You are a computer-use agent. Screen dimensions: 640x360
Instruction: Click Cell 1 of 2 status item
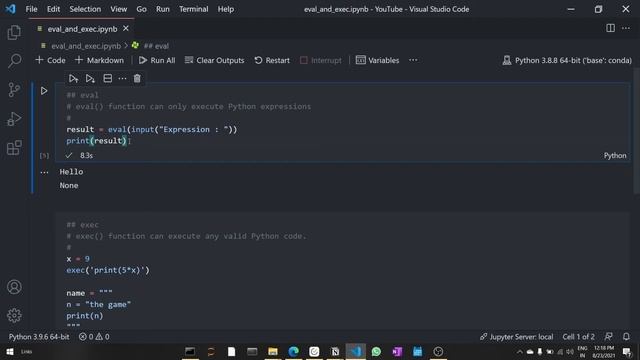click(578, 337)
